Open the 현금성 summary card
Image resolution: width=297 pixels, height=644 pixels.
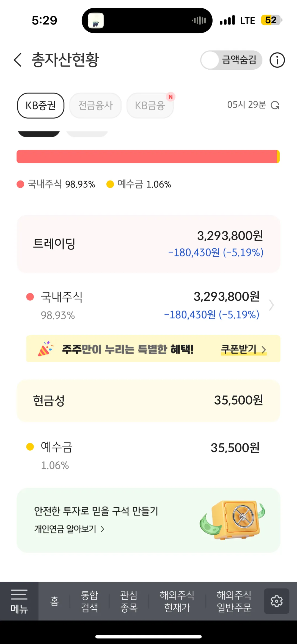(148, 401)
